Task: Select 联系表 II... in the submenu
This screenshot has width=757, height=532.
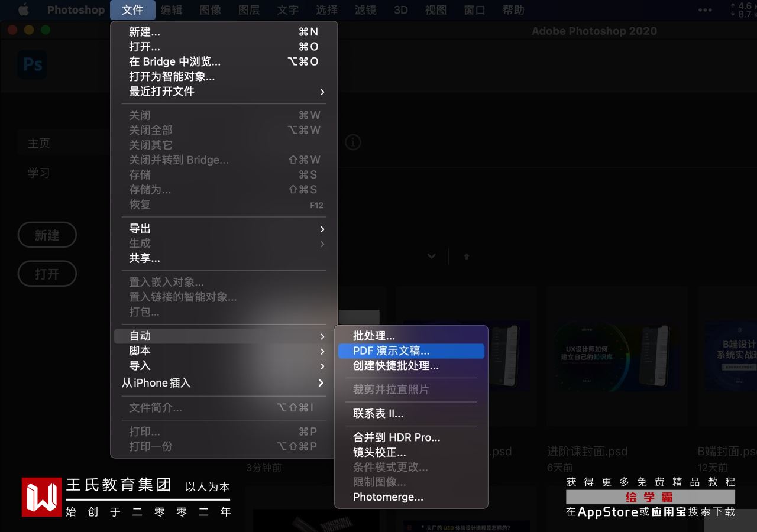Action: [411, 414]
